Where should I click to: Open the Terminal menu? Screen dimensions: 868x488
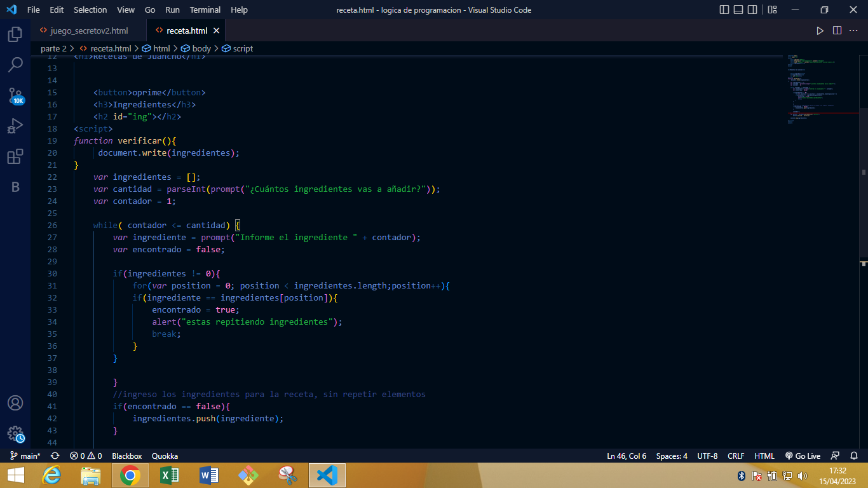tap(205, 10)
